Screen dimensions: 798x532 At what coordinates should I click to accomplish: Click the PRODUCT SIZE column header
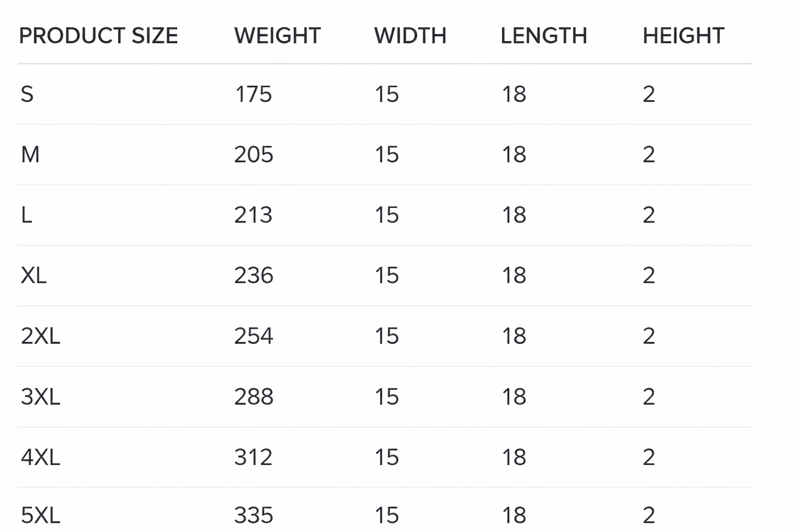tap(98, 36)
